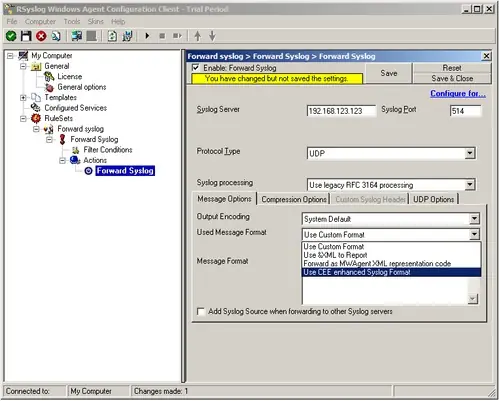
Task: Click the RuleSets gear icon
Action: 36,118
